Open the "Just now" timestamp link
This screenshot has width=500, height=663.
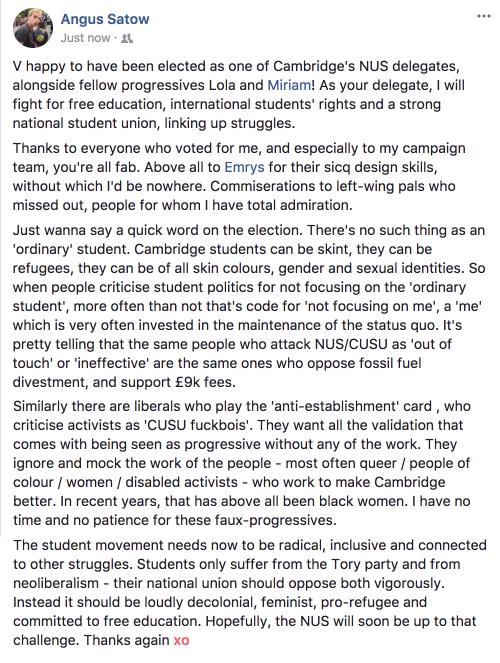pos(85,38)
